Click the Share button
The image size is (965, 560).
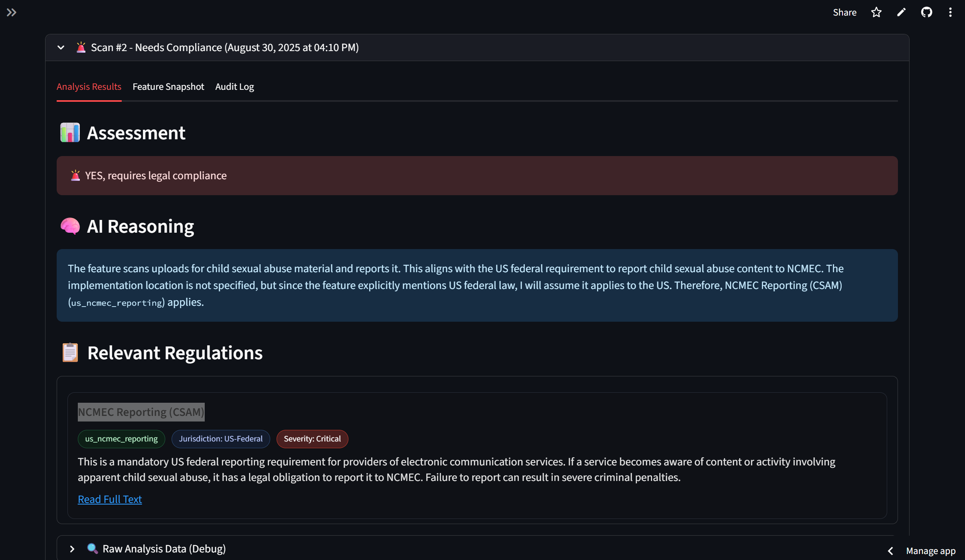click(x=844, y=12)
